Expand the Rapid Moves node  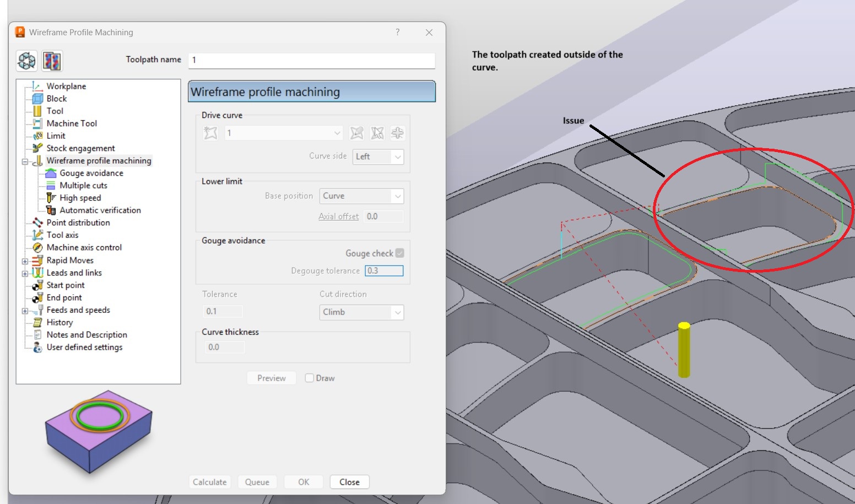click(x=25, y=261)
